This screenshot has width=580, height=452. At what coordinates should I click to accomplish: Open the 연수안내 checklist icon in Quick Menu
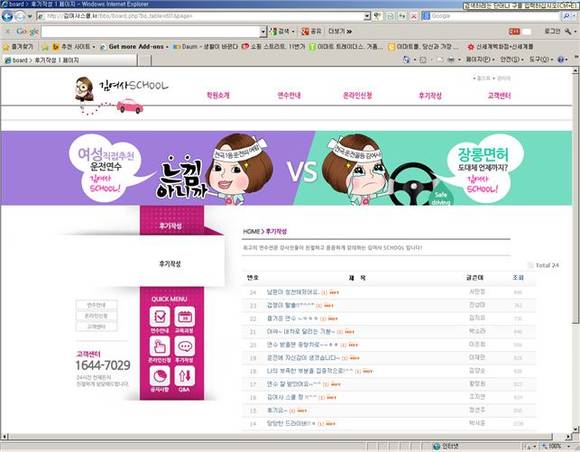pos(160,317)
